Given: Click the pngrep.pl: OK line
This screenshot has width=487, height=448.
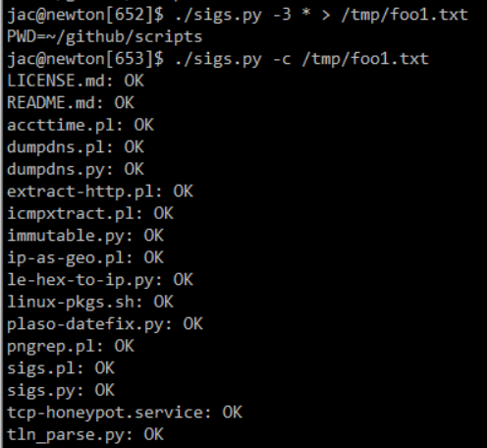Looking at the screenshot, I should [71, 347].
